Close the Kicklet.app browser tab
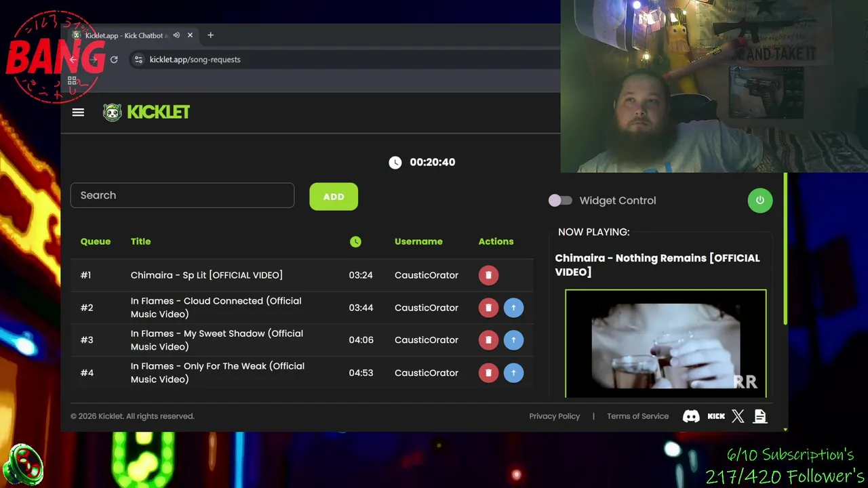Viewport: 868px width, 488px height. tap(190, 35)
